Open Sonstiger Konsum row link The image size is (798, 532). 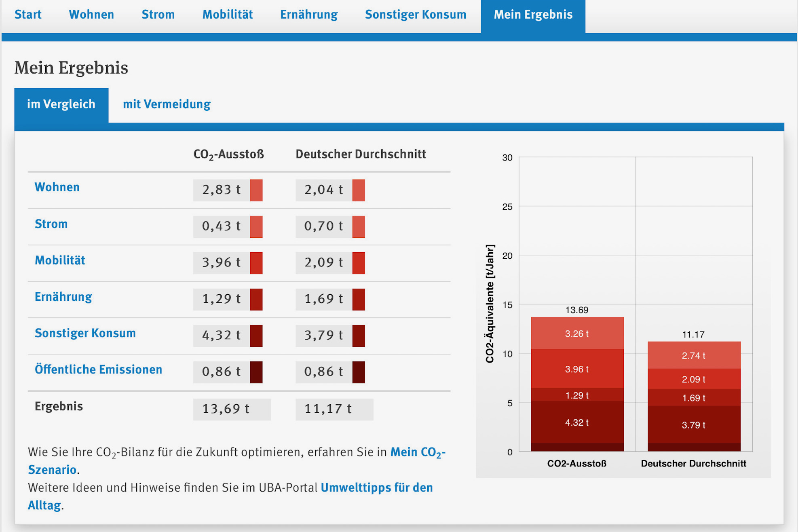click(85, 333)
